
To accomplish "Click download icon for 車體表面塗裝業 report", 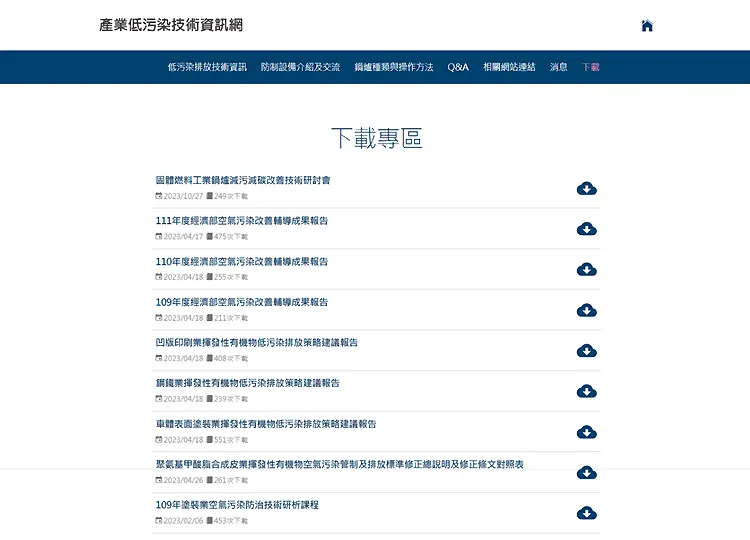I will click(587, 432).
